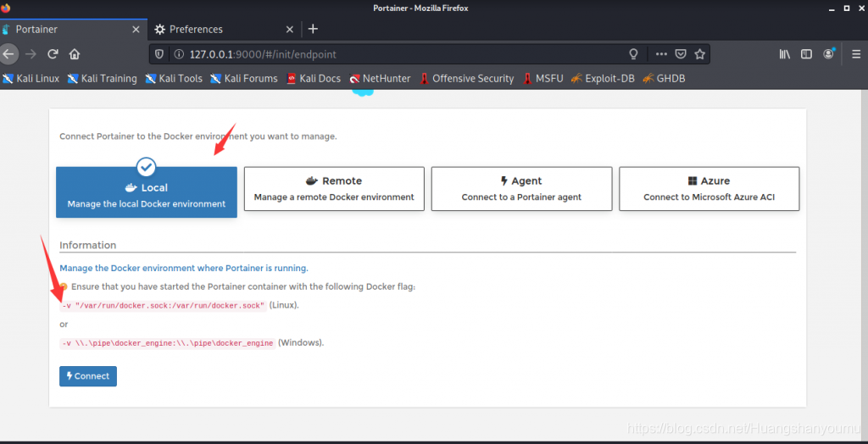Bookmark this page with the star icon
Screen dimensions: 868x444
pyautogui.click(x=699, y=54)
